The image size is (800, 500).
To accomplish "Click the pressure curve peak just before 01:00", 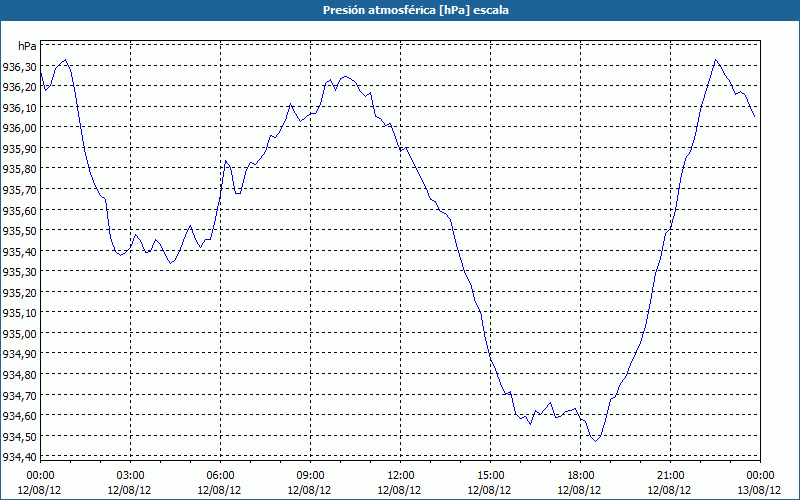I will pos(65,60).
